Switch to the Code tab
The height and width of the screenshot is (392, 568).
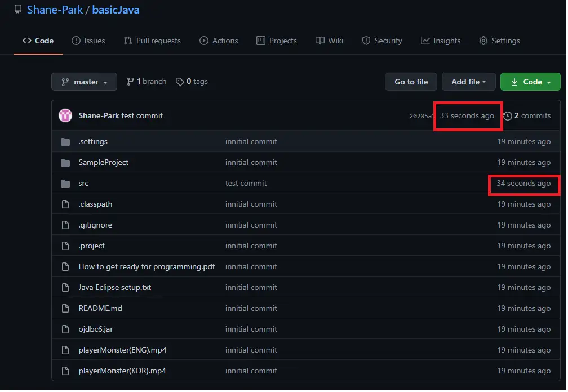[38, 41]
